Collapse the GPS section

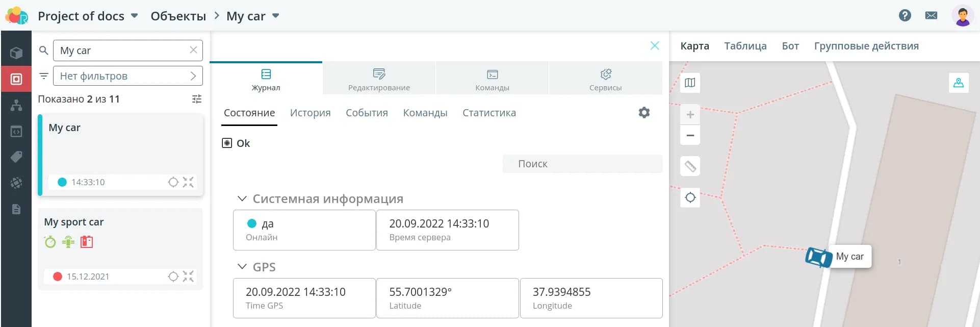click(x=242, y=267)
